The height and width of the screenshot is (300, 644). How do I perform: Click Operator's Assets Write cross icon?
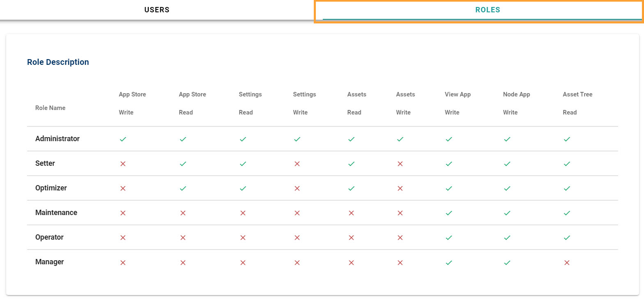tap(400, 238)
